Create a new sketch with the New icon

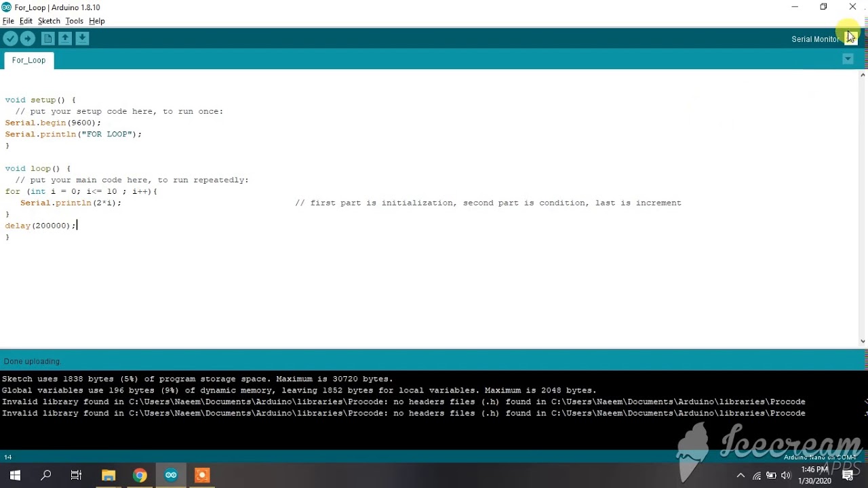coord(47,39)
